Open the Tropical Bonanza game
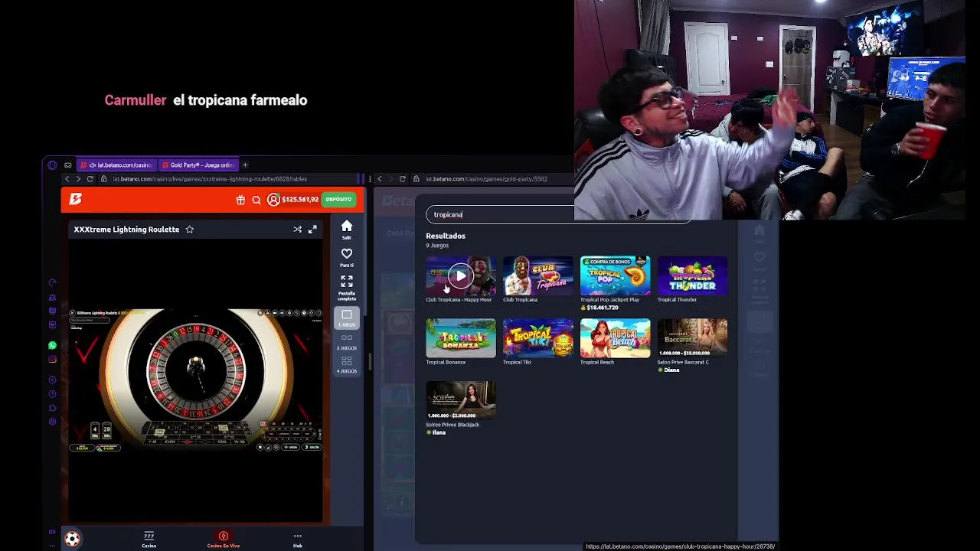Viewport: 980px width, 551px height. [x=460, y=338]
